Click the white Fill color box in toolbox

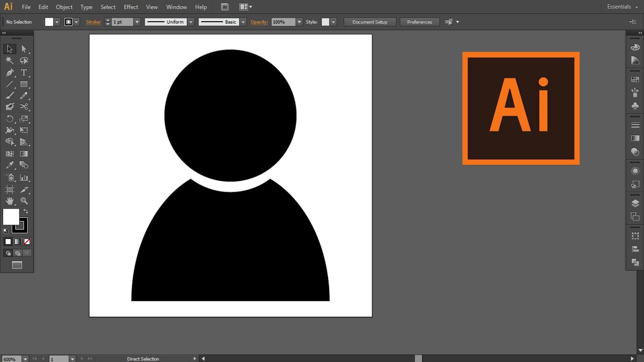(x=11, y=217)
